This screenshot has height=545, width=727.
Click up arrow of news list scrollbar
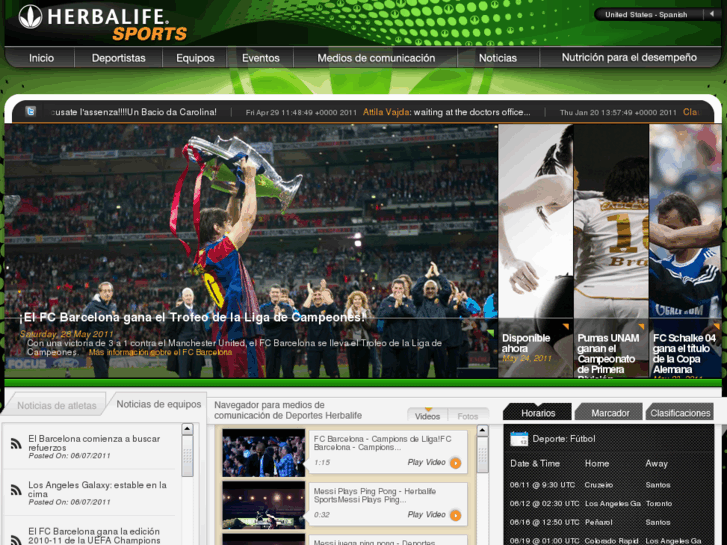point(187,429)
